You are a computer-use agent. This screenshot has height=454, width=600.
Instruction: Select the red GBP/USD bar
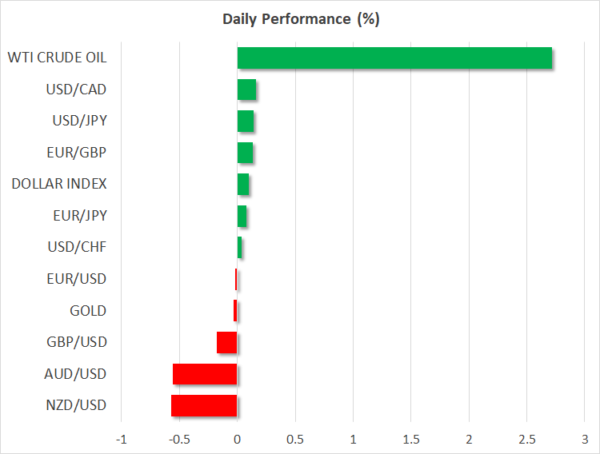tap(227, 343)
